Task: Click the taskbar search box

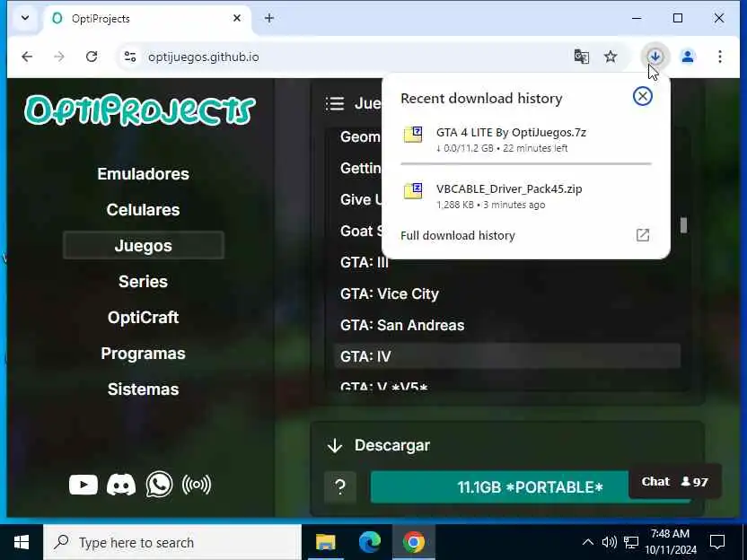Action: [x=172, y=542]
